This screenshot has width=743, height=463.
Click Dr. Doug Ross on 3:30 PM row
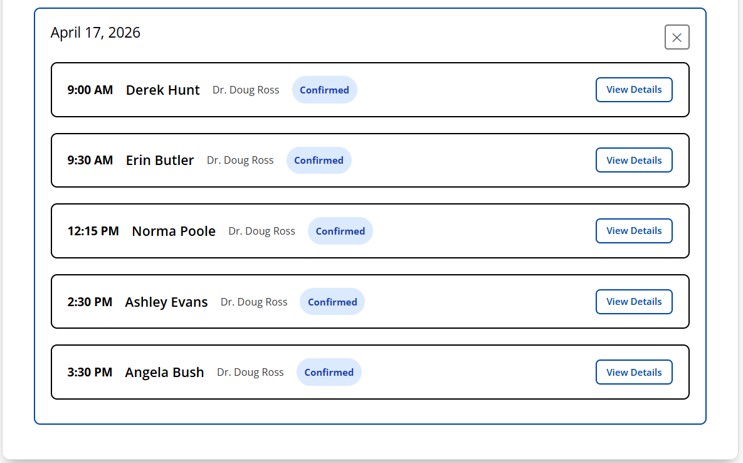[250, 372]
